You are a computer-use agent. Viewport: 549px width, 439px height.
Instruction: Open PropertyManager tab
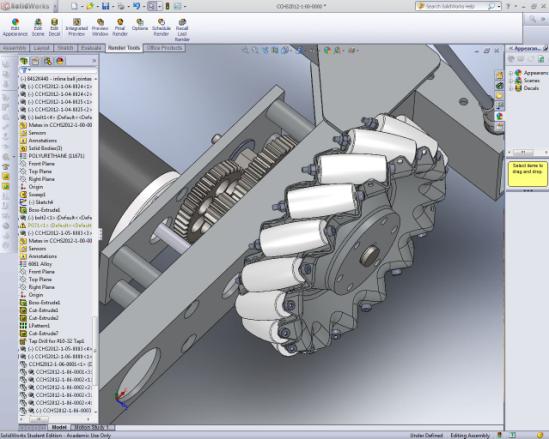[36, 61]
